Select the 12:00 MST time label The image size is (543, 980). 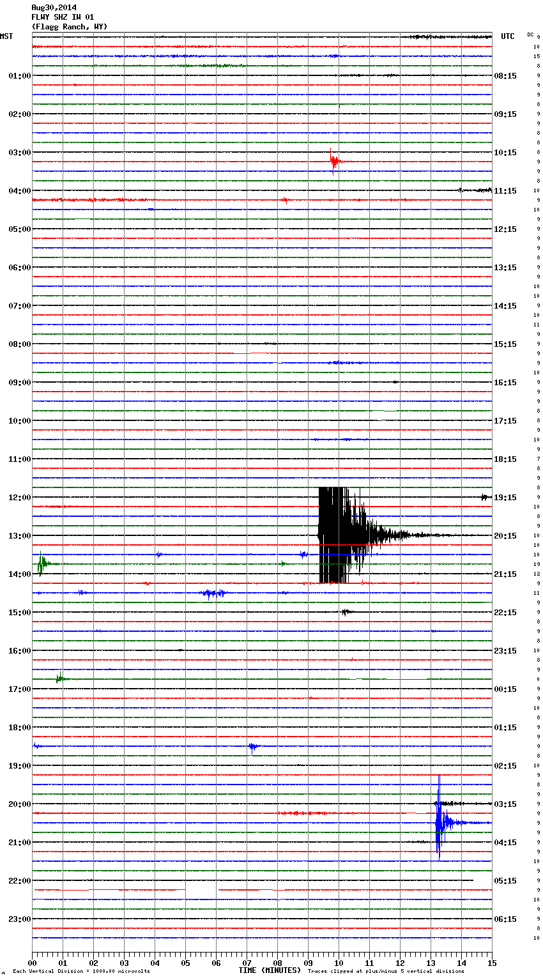click(x=20, y=498)
